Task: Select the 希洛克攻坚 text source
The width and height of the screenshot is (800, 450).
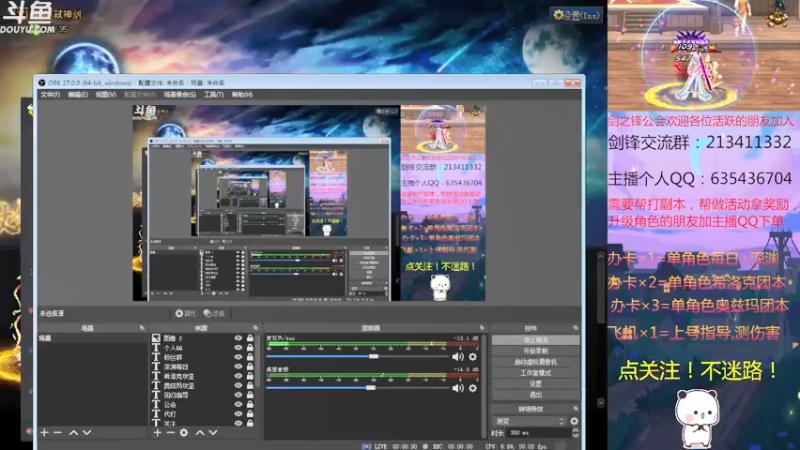Action: coord(179,376)
